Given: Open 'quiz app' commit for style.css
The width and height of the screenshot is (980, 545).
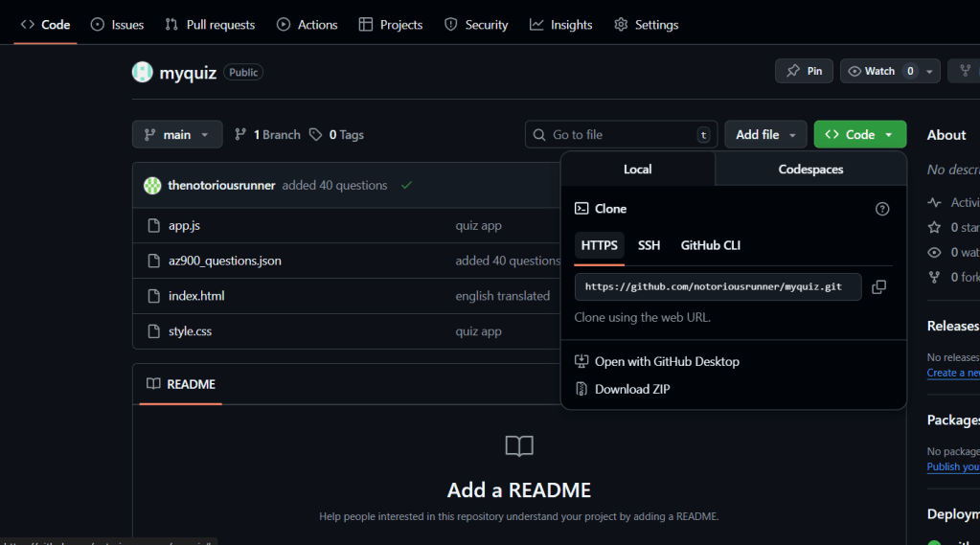Looking at the screenshot, I should tap(478, 331).
